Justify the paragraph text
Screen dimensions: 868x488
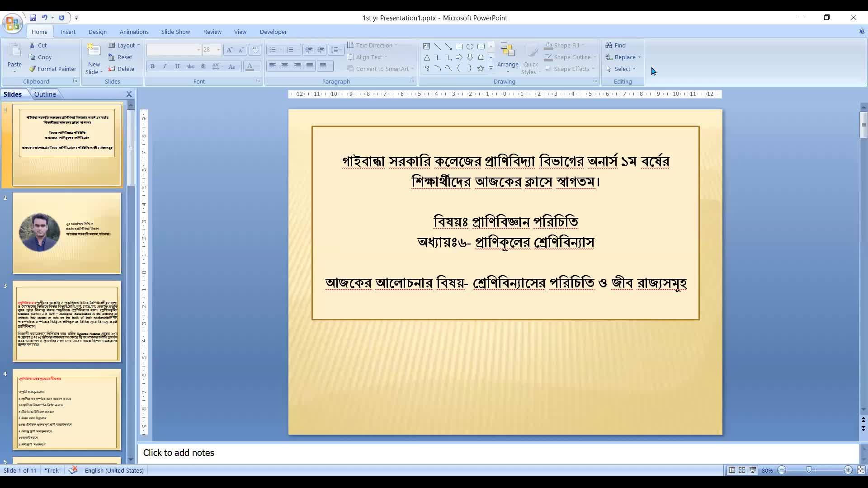[x=310, y=66]
